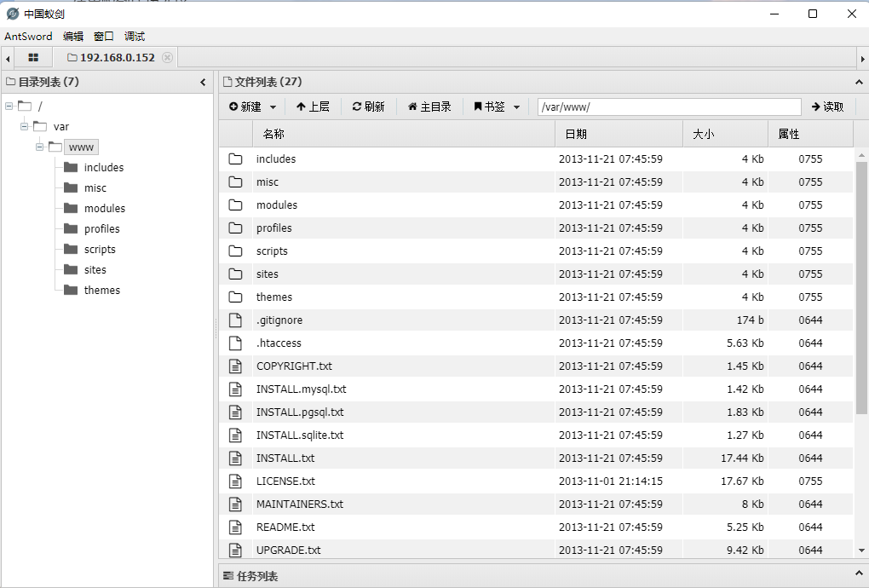The image size is (869, 588).
Task: Open the 调试 menu
Action: pyautogui.click(x=134, y=37)
